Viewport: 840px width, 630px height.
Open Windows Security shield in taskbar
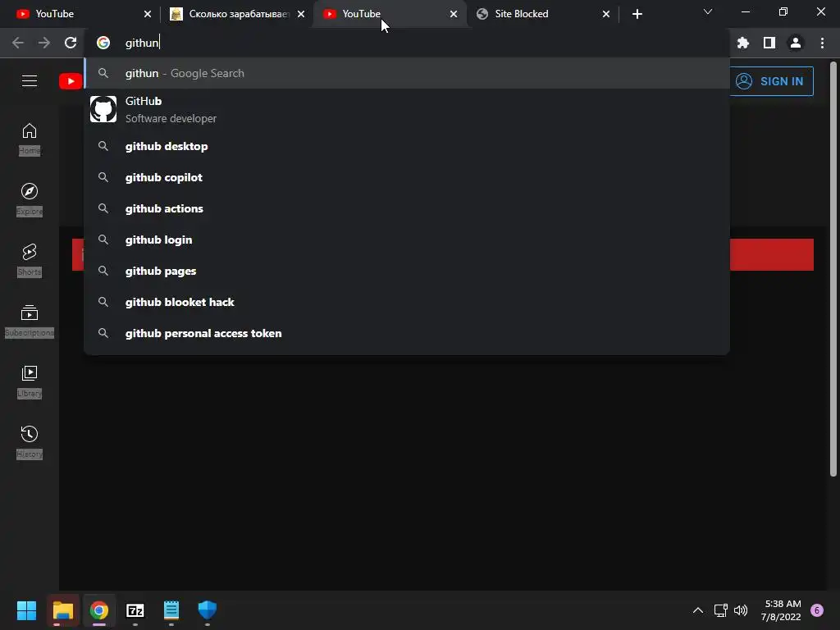[208, 610]
